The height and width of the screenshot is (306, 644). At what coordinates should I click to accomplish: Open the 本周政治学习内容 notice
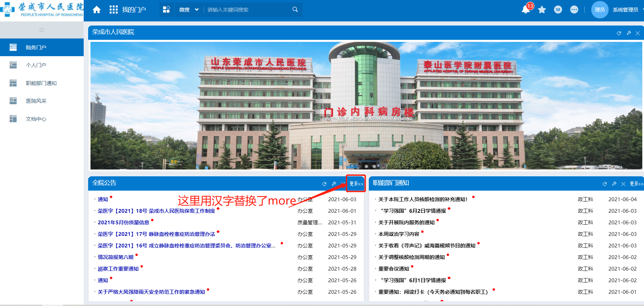(399, 234)
